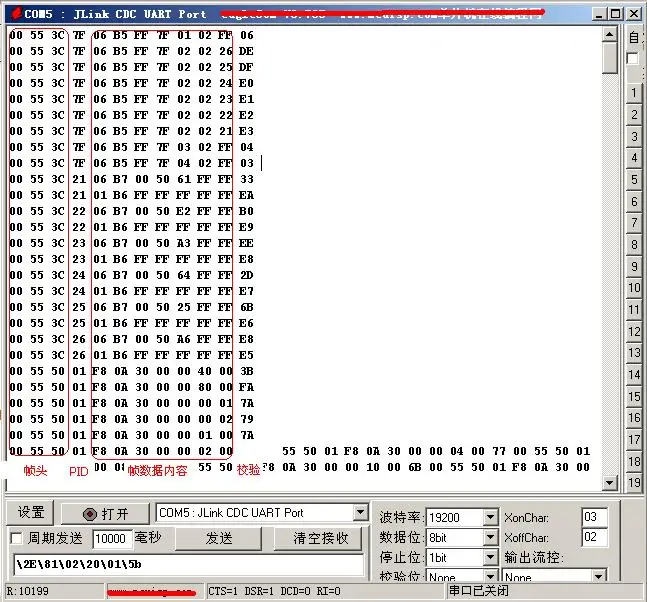647x602 pixels.
Task: Click the XoffChar 02 field
Action: pyautogui.click(x=594, y=537)
